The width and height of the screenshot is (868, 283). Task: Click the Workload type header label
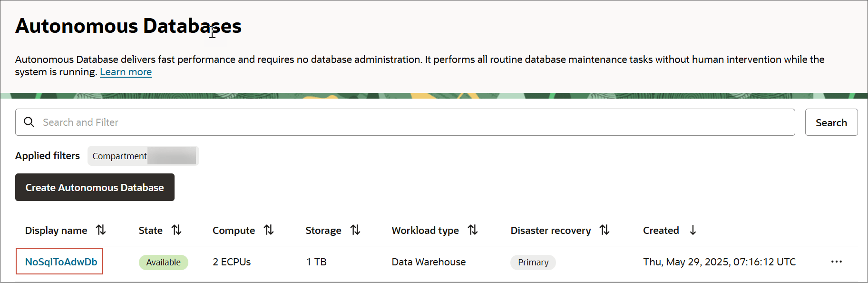tap(425, 230)
